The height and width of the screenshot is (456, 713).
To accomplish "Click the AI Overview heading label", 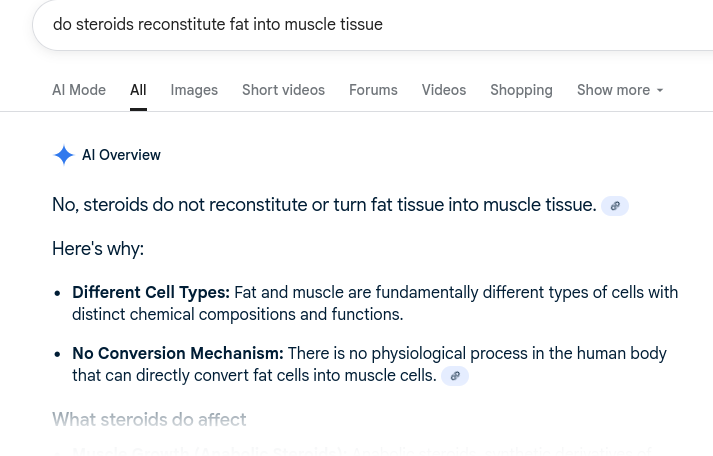I will pyautogui.click(x=121, y=155).
